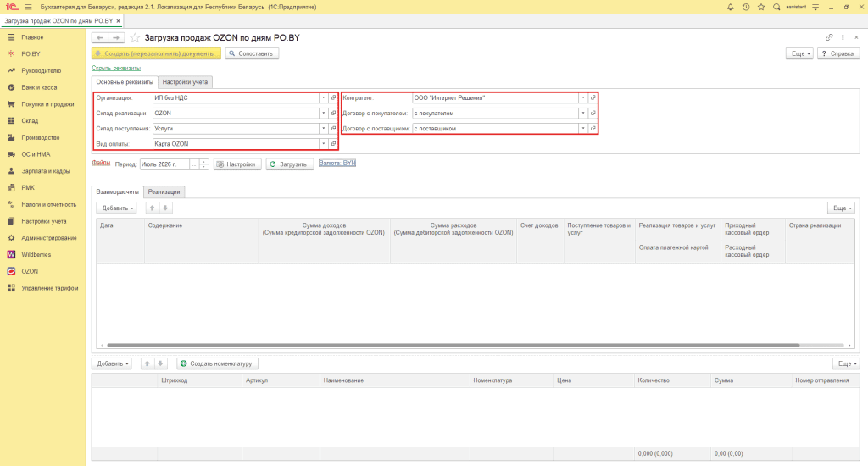Image resolution: width=868 pixels, height=466 pixels.
Task: Click the Период stepper arrows
Action: (203, 164)
